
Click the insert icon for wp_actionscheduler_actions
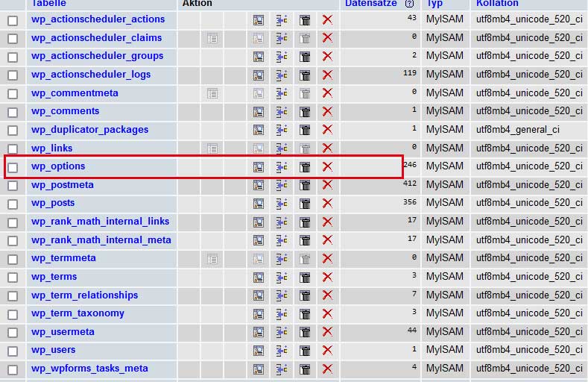tap(282, 20)
